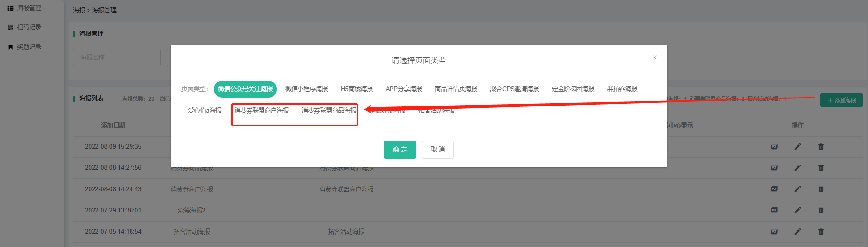Open 奖励记录 in the sidebar
The height and width of the screenshot is (247, 868).
point(24,47)
